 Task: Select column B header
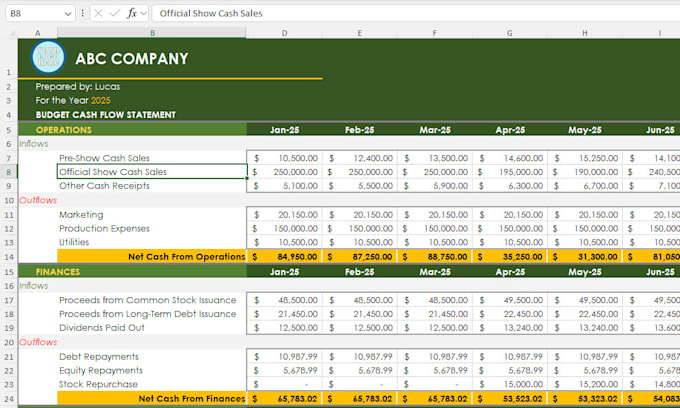152,33
